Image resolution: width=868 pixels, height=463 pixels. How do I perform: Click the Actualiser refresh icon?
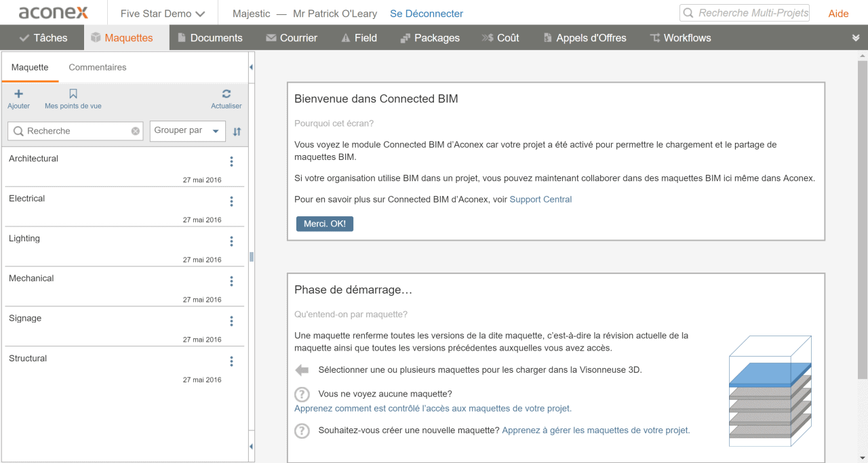point(226,94)
